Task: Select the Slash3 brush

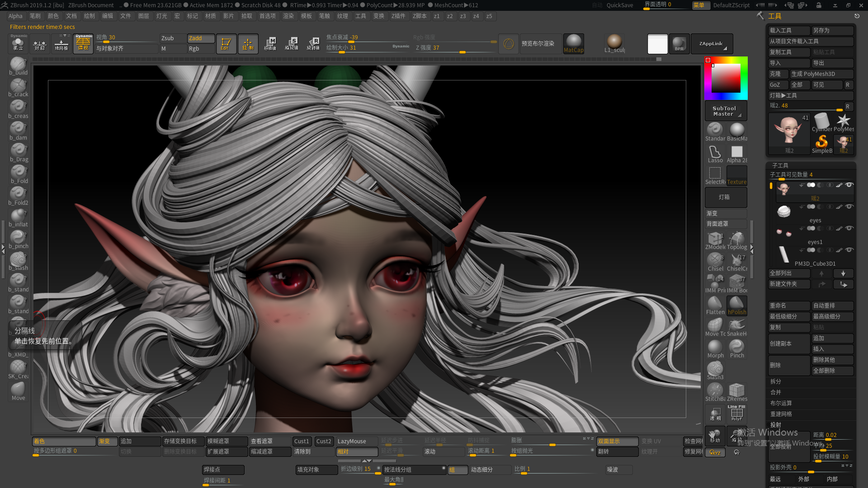Action: pos(715,371)
